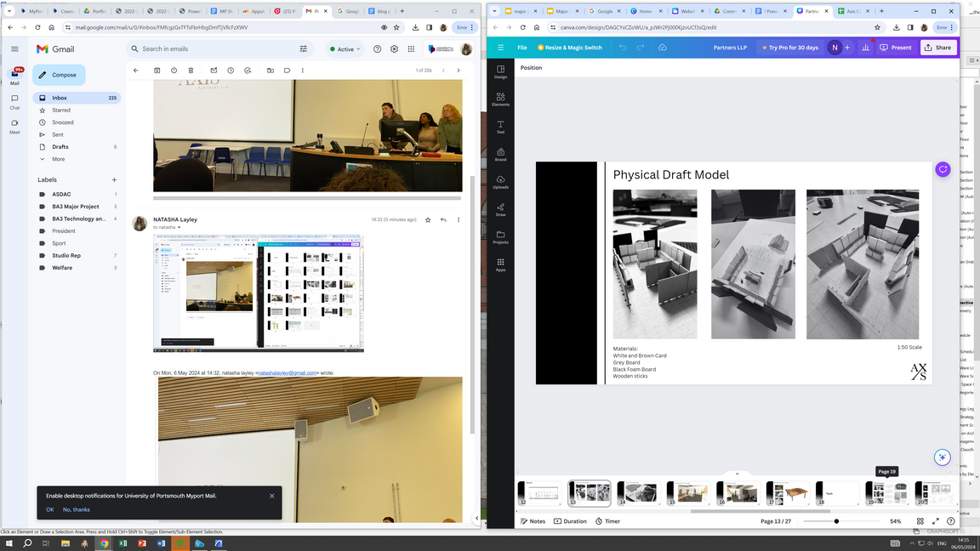Delete the open email with trash icon
This screenshot has height=551, width=980.
[191, 71]
